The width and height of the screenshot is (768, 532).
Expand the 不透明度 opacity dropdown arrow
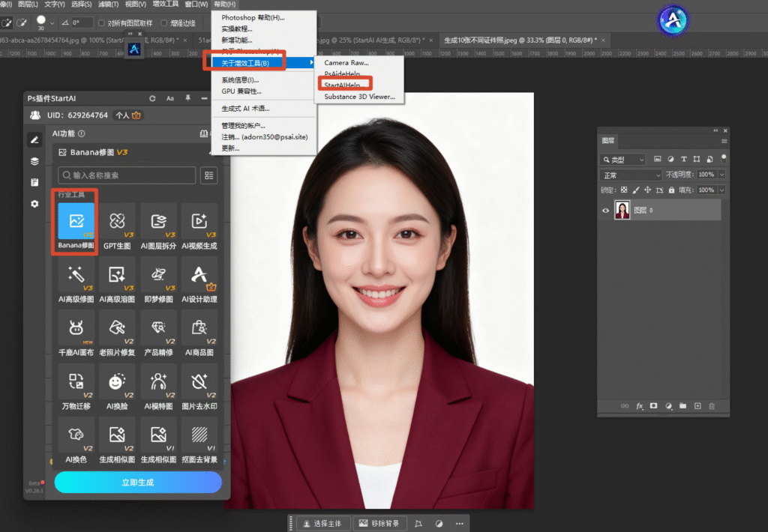point(722,175)
